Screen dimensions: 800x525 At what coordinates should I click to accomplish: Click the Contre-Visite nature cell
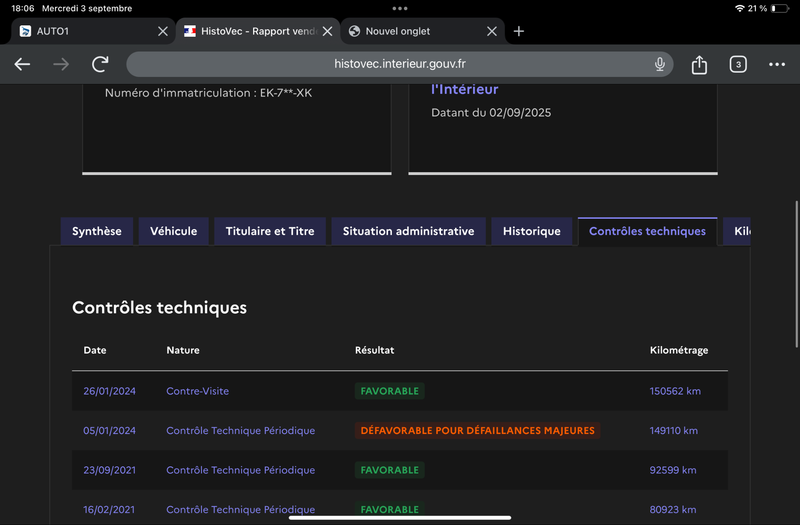(x=197, y=391)
